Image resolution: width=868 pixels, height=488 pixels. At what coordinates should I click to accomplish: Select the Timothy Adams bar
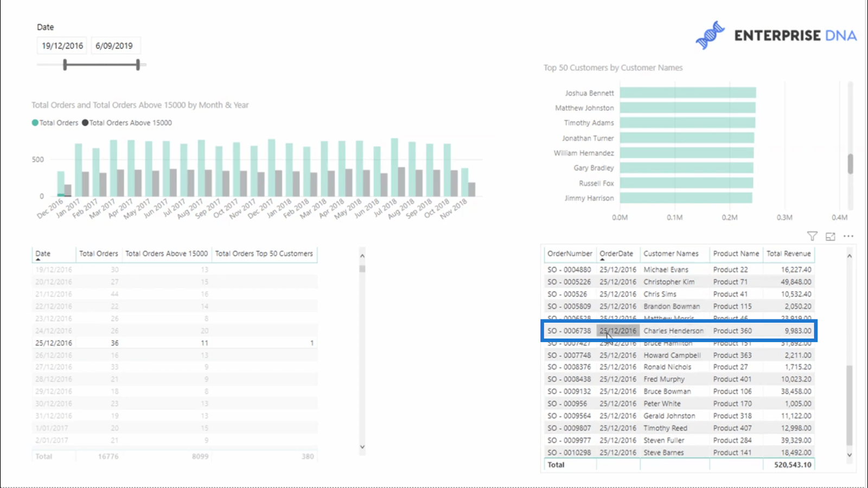(687, 123)
